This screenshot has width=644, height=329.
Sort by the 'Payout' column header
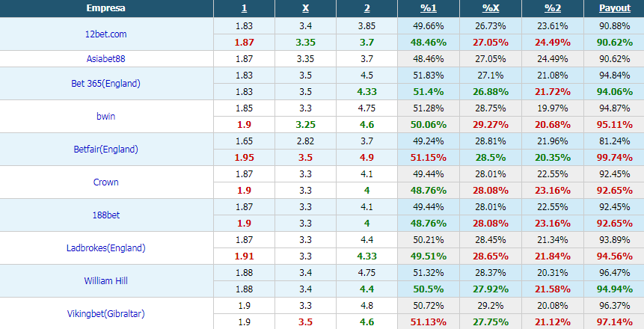pos(614,8)
